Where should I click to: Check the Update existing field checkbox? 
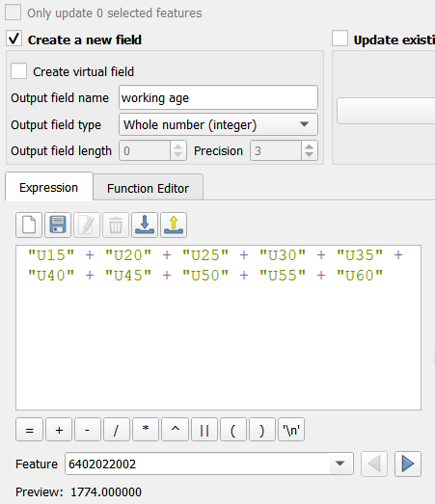tap(340, 39)
